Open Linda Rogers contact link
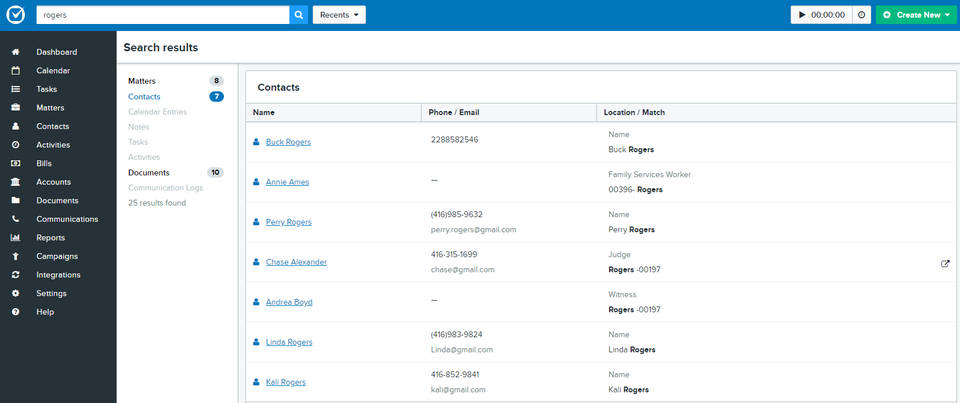The height and width of the screenshot is (403, 960). 289,342
